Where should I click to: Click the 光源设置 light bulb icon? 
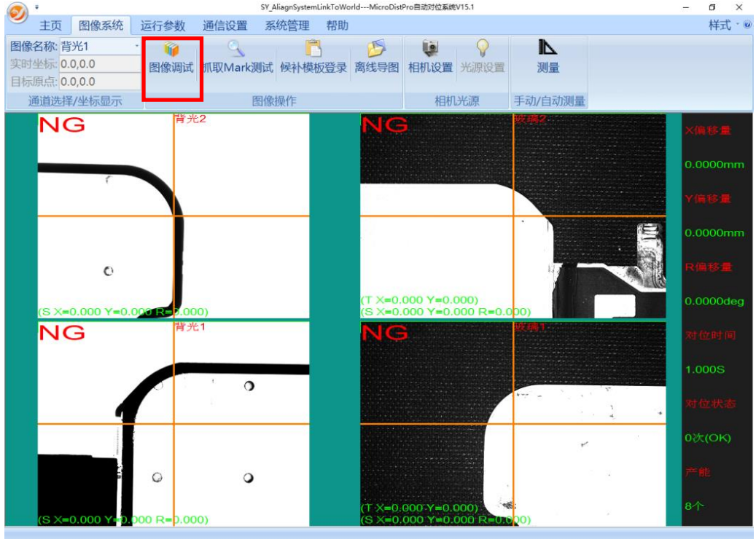click(x=482, y=50)
